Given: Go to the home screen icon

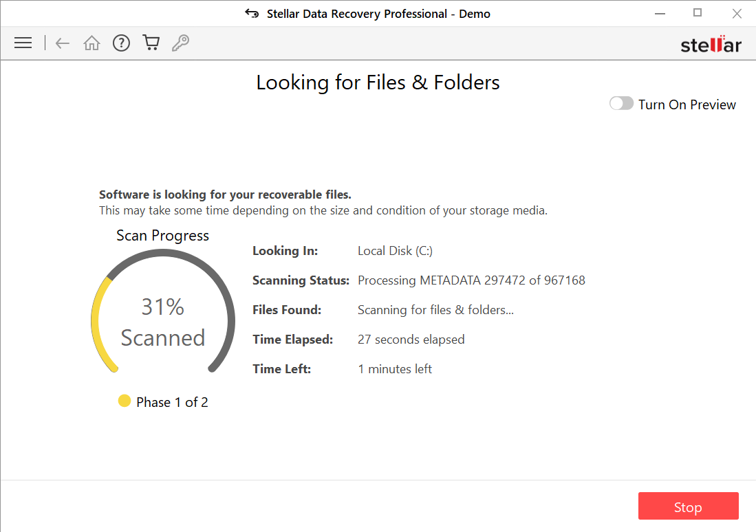Looking at the screenshot, I should click(91, 43).
